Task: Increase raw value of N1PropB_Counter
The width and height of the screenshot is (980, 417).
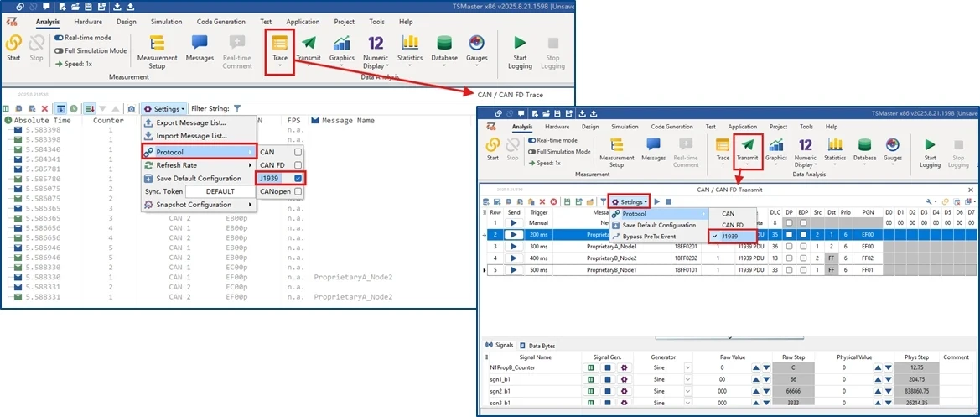Action: [x=755, y=367]
